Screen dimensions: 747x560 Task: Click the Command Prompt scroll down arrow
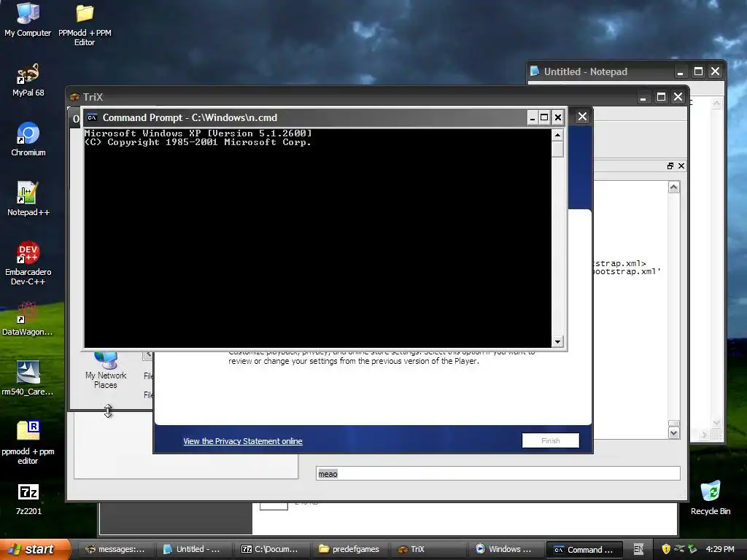pyautogui.click(x=557, y=341)
